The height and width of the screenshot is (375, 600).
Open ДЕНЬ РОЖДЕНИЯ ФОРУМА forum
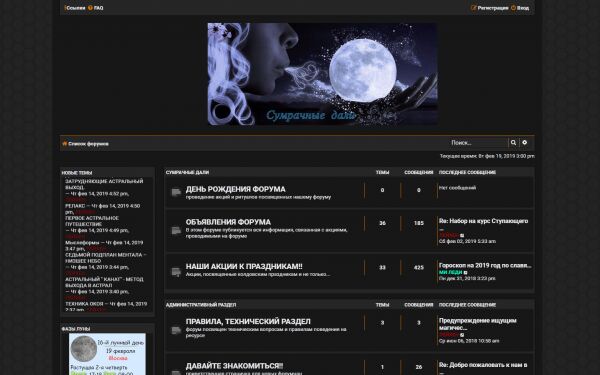(x=235, y=189)
